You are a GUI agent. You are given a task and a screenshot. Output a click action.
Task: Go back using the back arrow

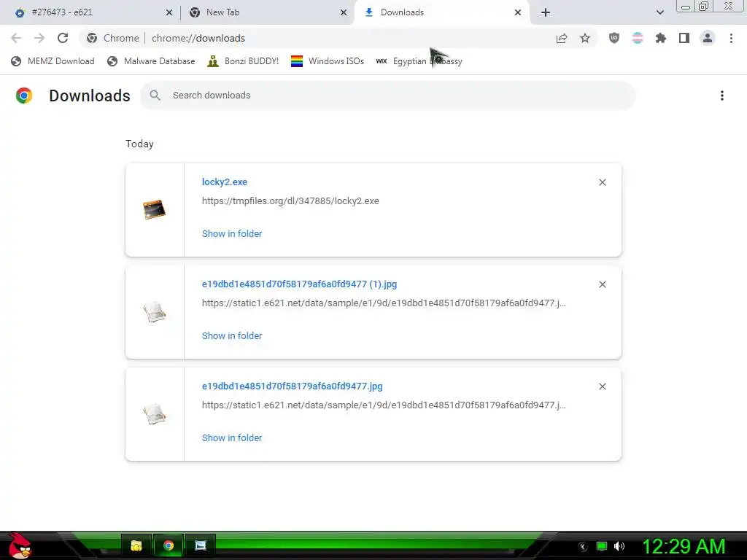pyautogui.click(x=16, y=38)
